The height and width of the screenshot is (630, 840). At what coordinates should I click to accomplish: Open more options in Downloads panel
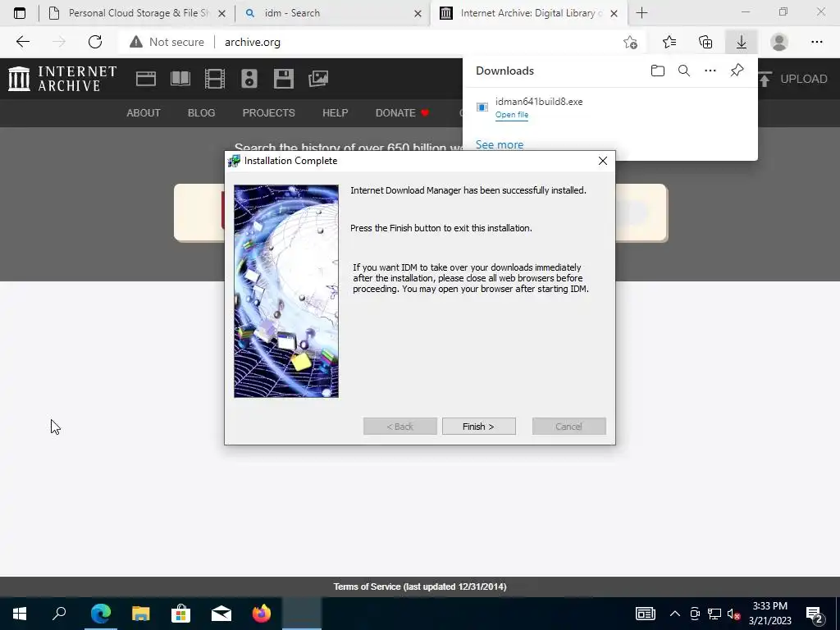click(710, 71)
